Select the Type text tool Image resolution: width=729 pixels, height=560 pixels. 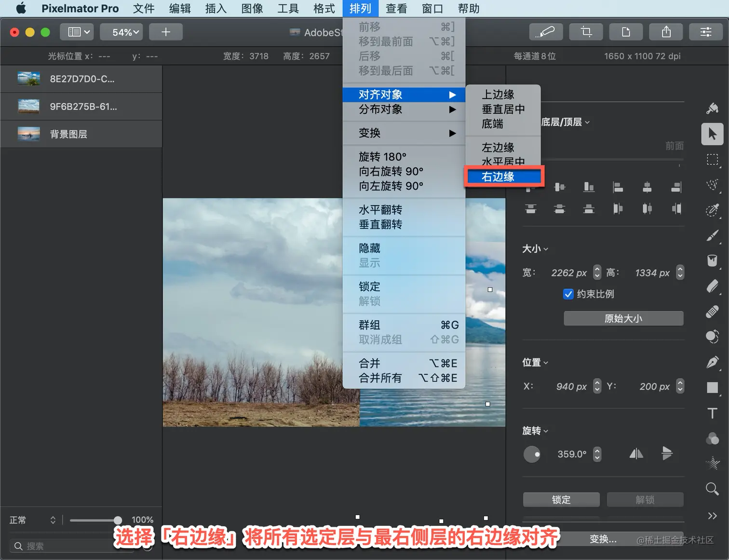712,413
